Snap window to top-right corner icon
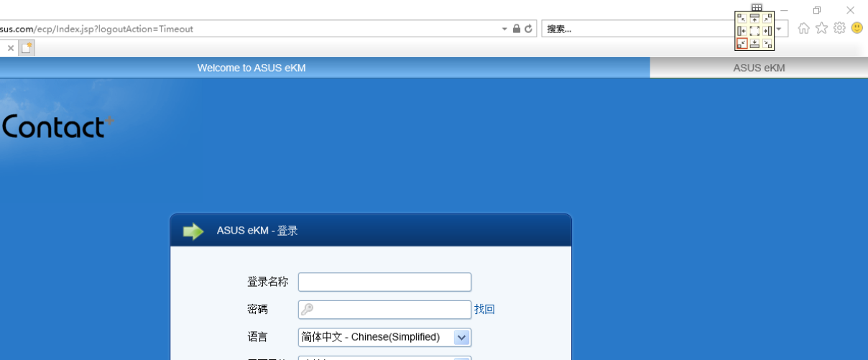Viewport: 868px width, 360px height. (767, 18)
